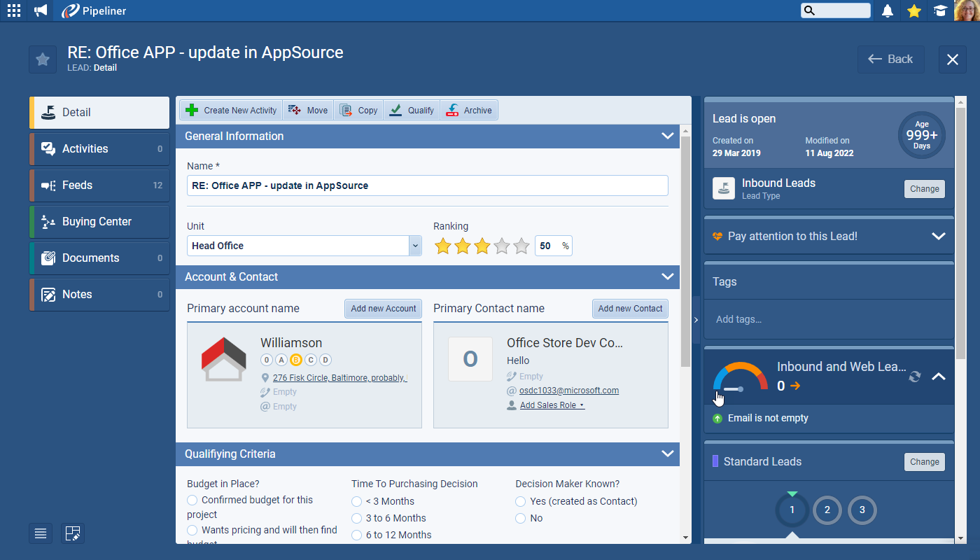Switch to the Activities tab
980x560 pixels.
[x=99, y=148]
